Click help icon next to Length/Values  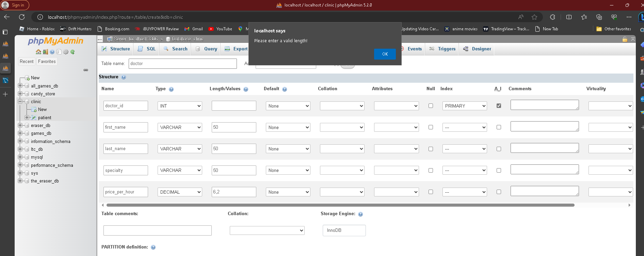click(246, 89)
